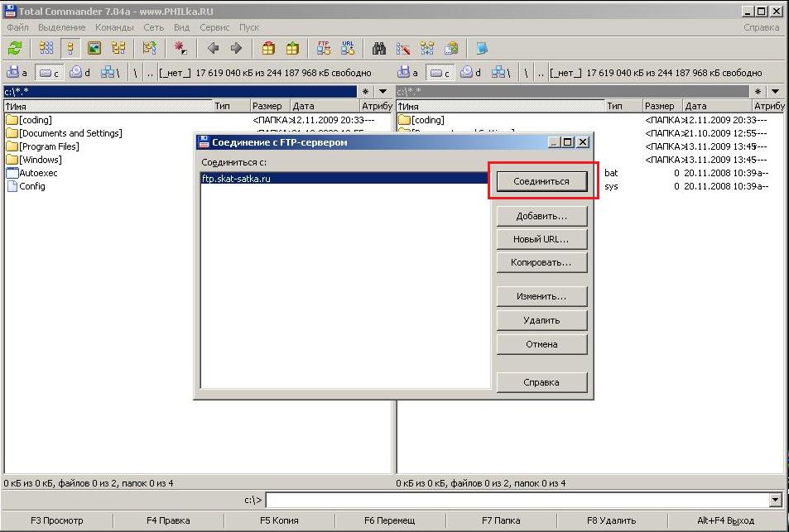
Task: Click the invert selection asterisk icon
Action: 180,48
